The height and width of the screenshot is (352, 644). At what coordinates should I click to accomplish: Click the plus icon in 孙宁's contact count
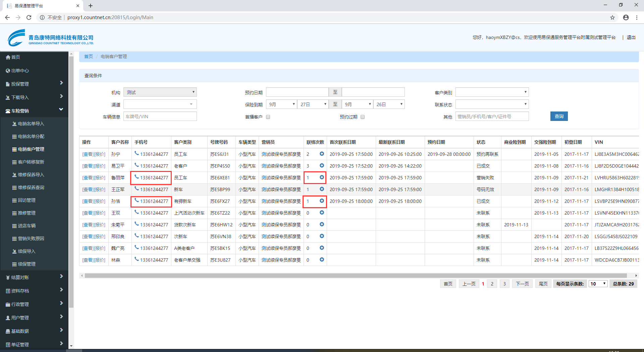click(322, 154)
